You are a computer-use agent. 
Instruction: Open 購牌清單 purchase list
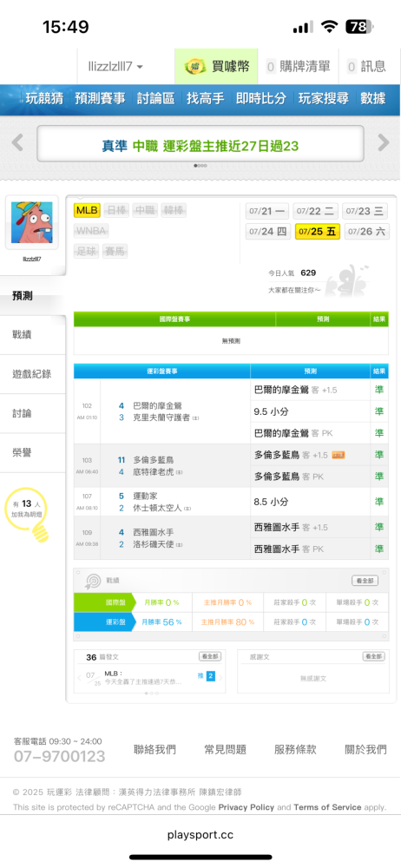pos(298,67)
